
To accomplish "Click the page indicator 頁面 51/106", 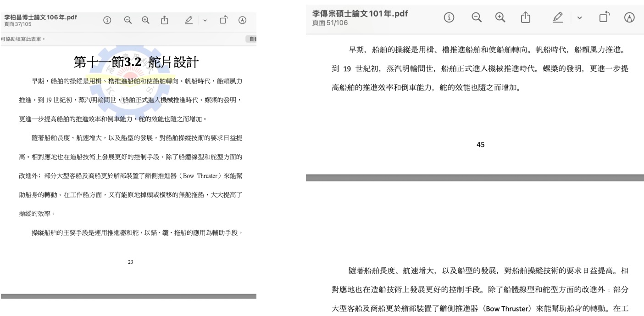I will [329, 23].
